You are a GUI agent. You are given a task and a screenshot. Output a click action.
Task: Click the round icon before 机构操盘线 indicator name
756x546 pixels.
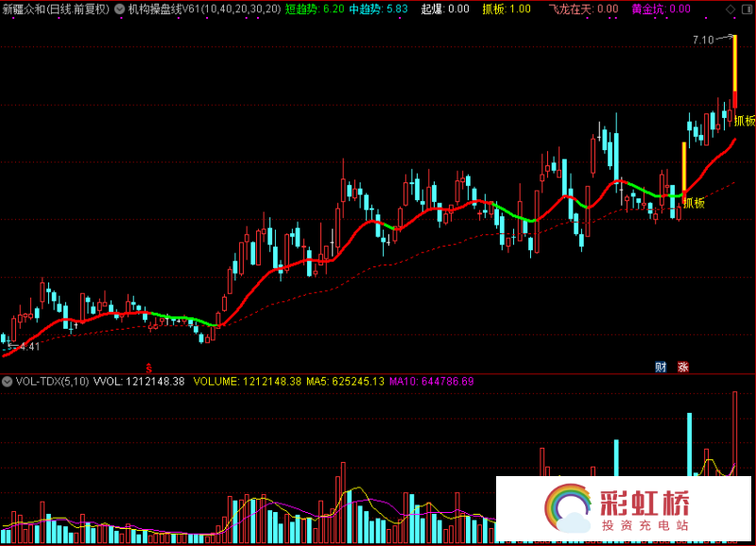(x=120, y=9)
